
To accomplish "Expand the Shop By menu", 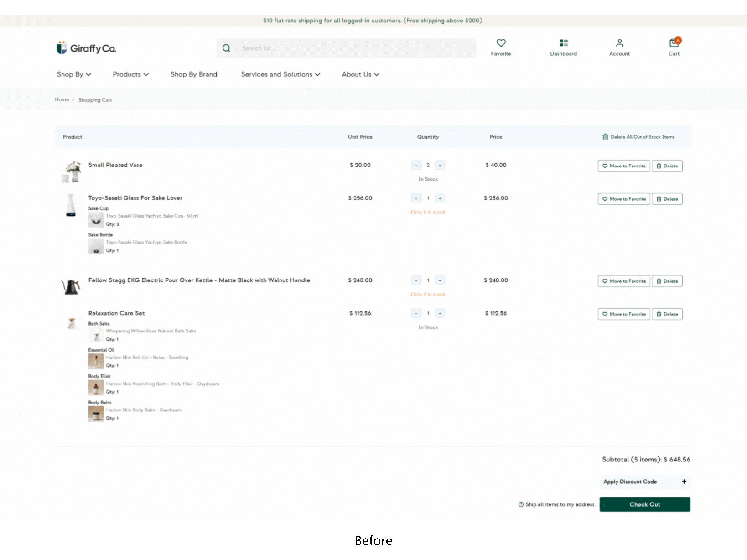I will coord(74,74).
